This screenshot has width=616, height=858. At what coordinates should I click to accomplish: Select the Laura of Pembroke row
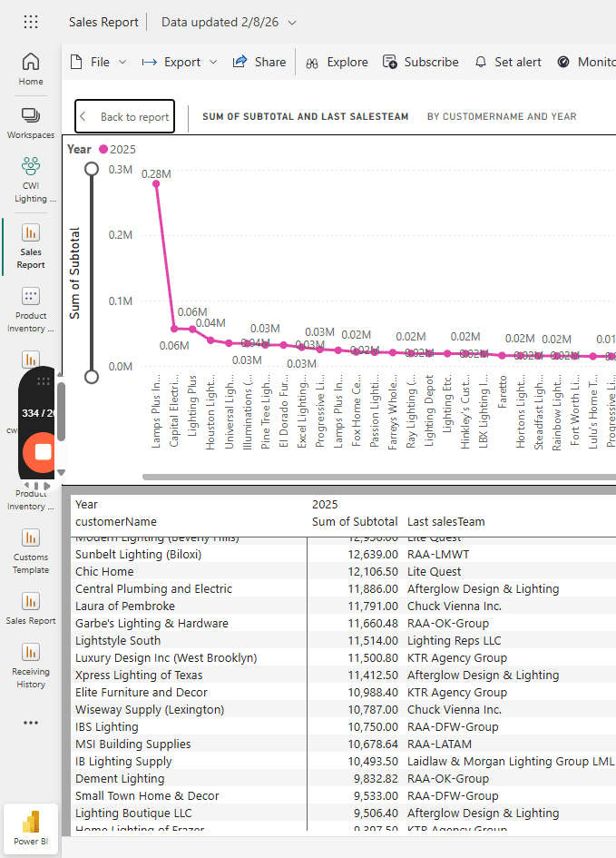click(345, 607)
